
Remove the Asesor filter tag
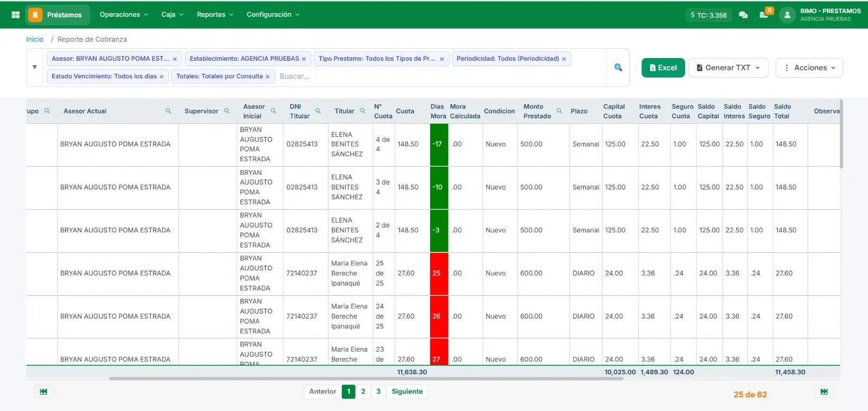(175, 59)
